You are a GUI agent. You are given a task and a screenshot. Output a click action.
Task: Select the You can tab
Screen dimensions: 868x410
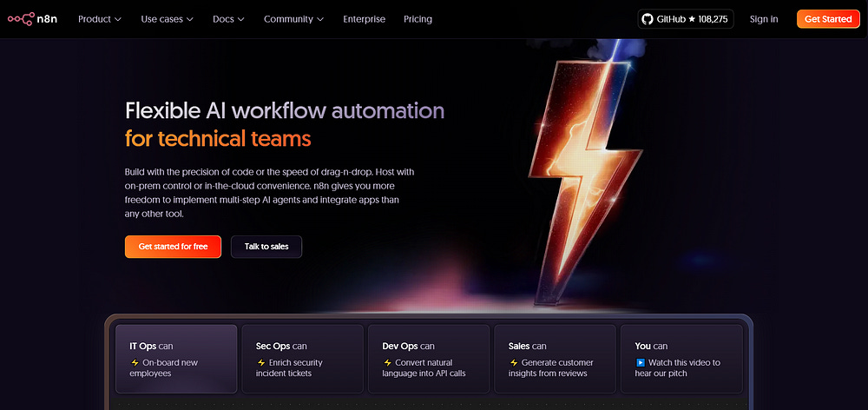pyautogui.click(x=681, y=359)
